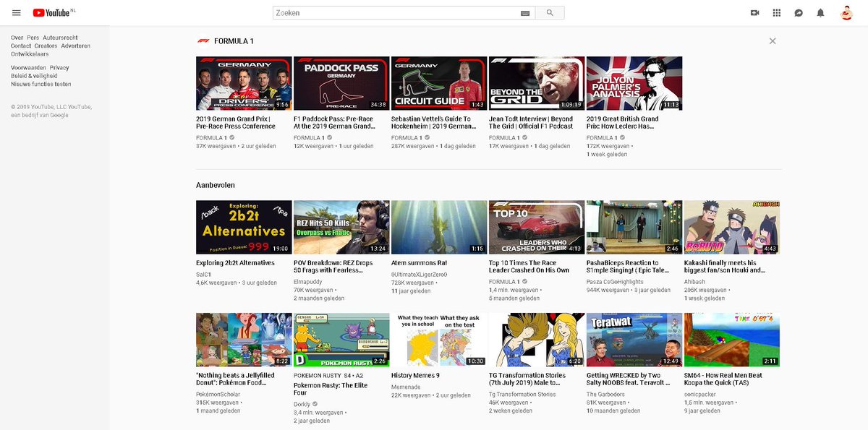The width and height of the screenshot is (868, 430).
Task: Click the magnifier search button
Action: point(550,13)
